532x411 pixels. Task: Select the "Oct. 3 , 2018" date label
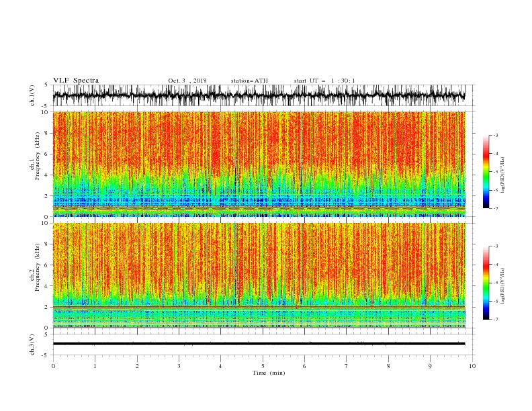click(x=187, y=81)
